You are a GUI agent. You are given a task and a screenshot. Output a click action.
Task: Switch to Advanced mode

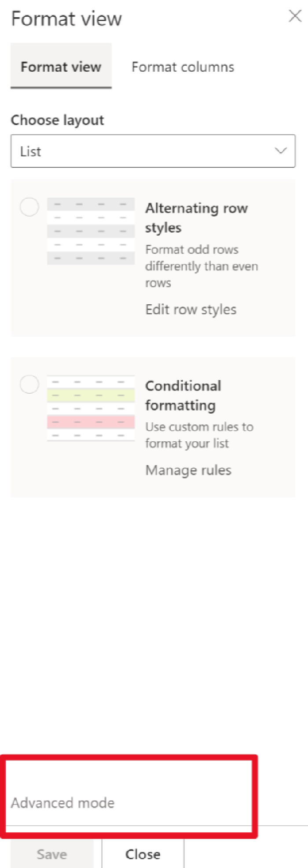tap(62, 803)
